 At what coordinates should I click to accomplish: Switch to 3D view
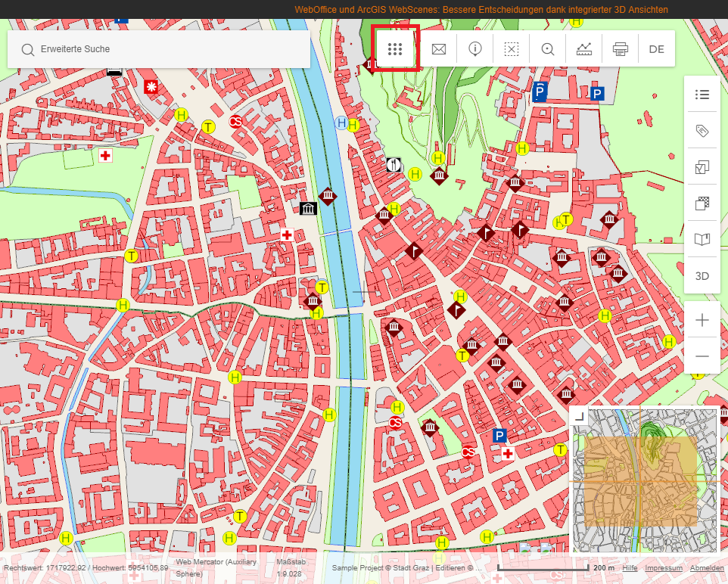coord(702,276)
